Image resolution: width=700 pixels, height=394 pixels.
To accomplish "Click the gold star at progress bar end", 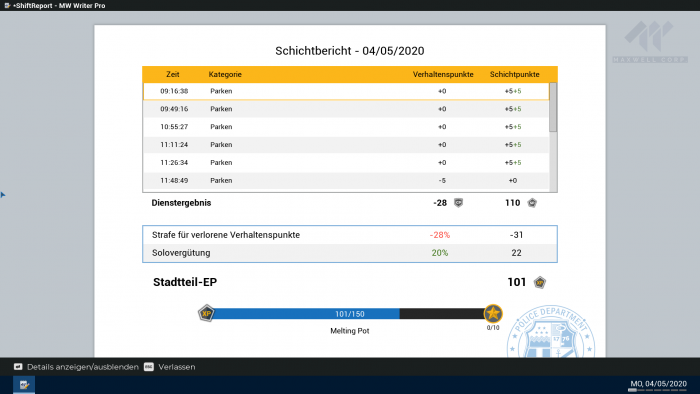I will tap(493, 314).
